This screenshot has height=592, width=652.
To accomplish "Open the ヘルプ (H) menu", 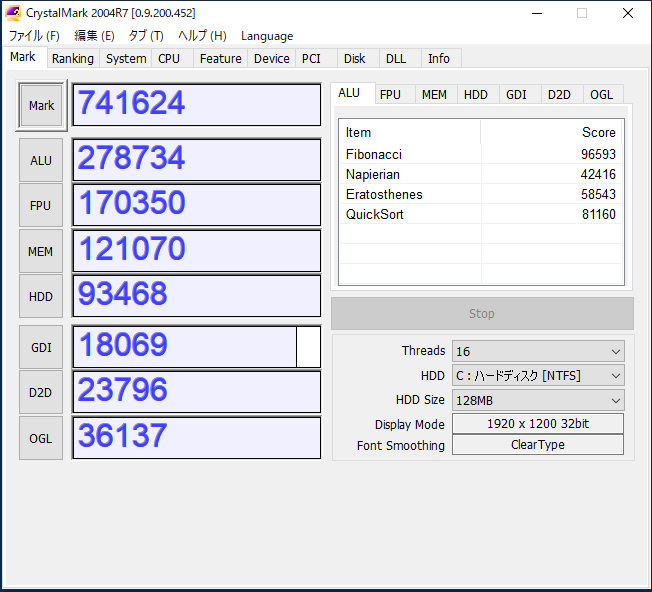I will click(x=202, y=36).
